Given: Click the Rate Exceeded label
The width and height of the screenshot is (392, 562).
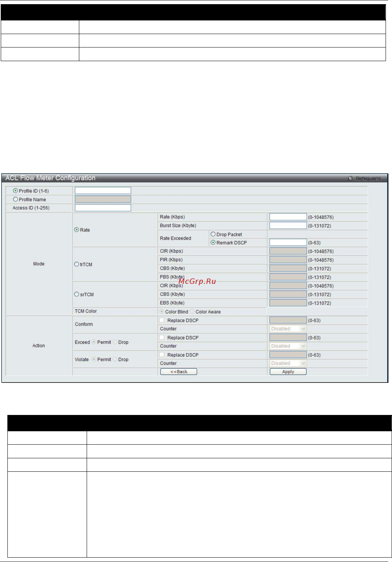Looking at the screenshot, I should pyautogui.click(x=175, y=238).
